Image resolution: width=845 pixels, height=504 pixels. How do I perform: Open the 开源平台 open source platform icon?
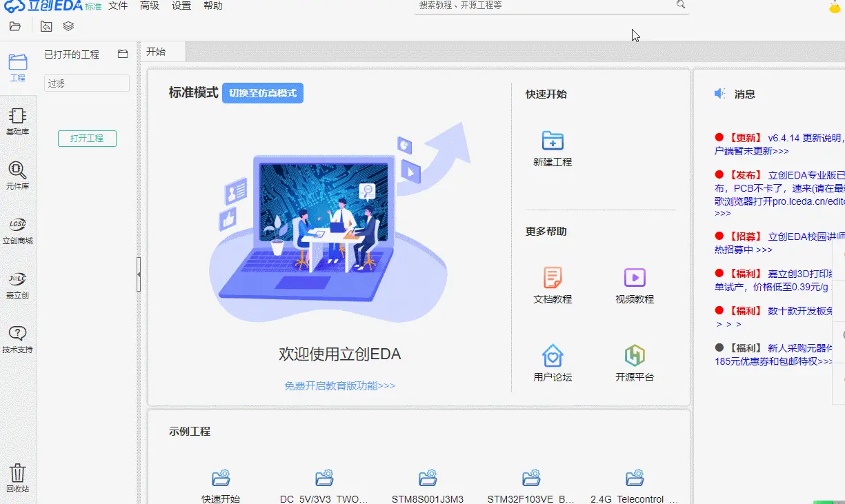(635, 356)
